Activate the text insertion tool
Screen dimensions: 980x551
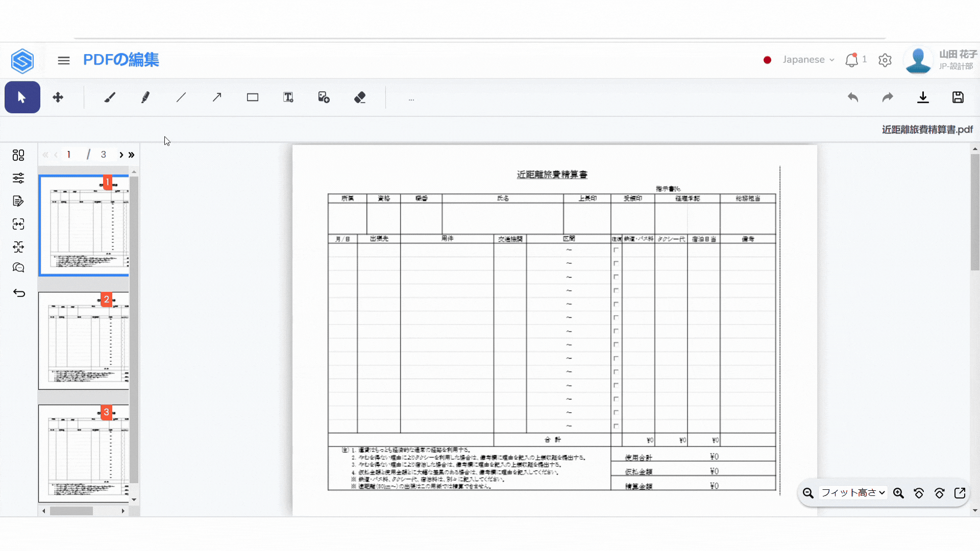(288, 97)
